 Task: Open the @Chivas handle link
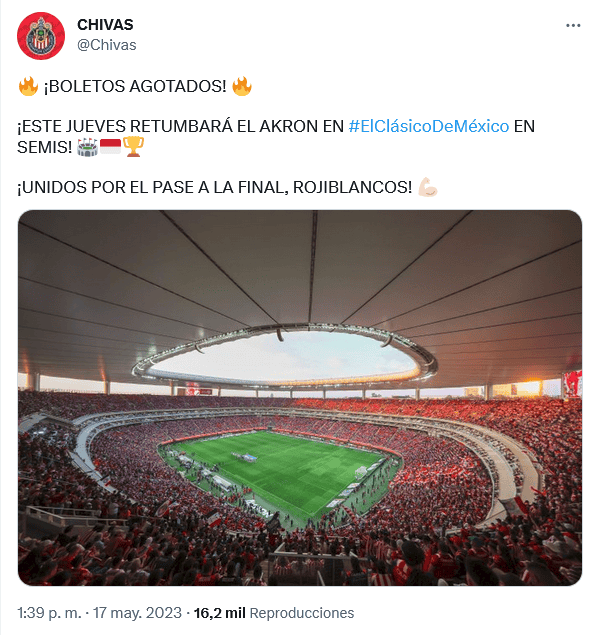106,45
